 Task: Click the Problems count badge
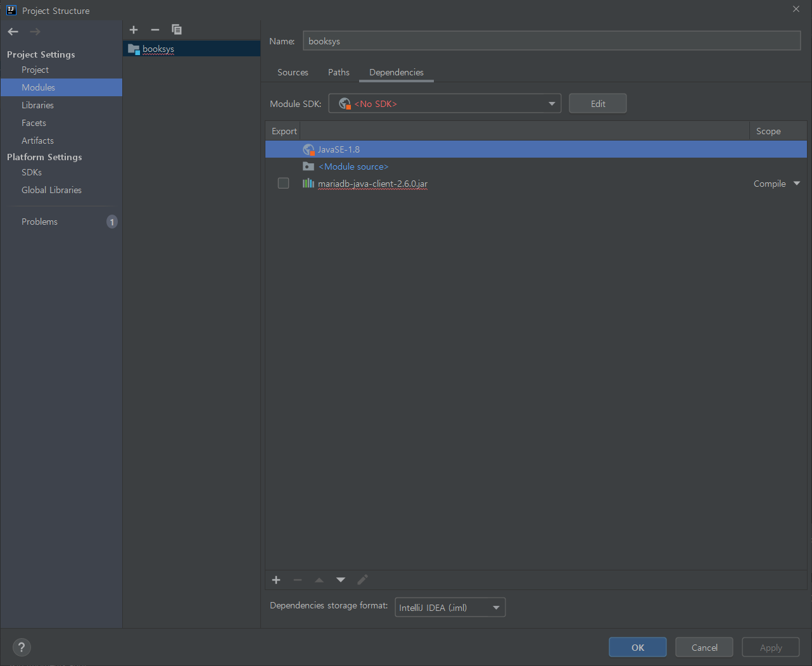pos(112,222)
